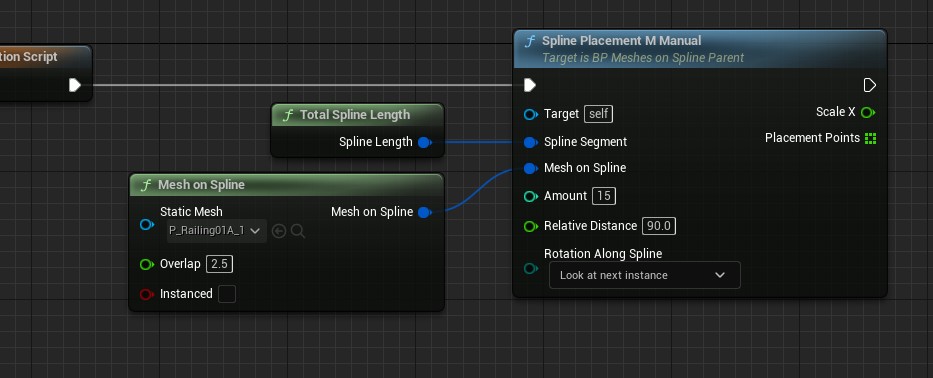Click the Target input pin
Viewport: 933px width, 378px height.
(531, 114)
